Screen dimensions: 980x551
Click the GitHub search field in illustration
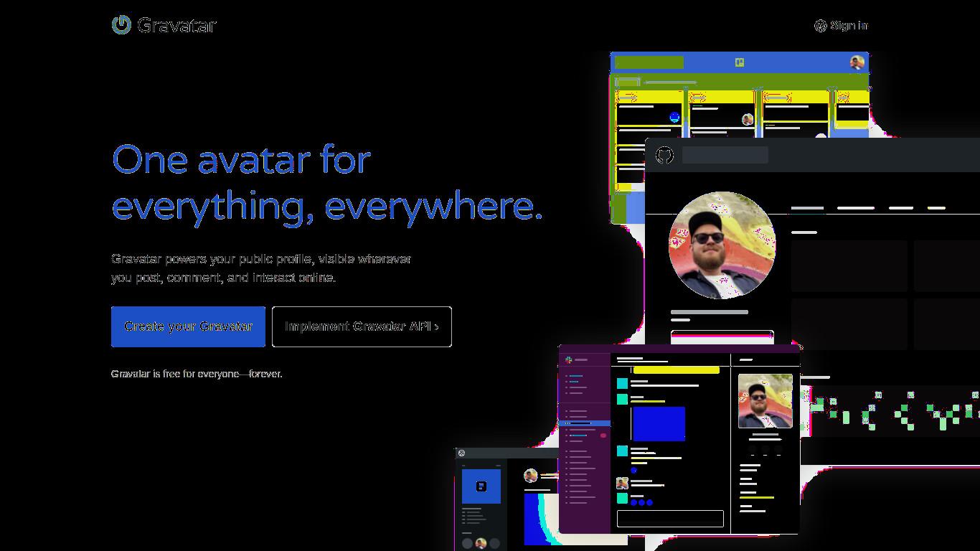click(725, 155)
